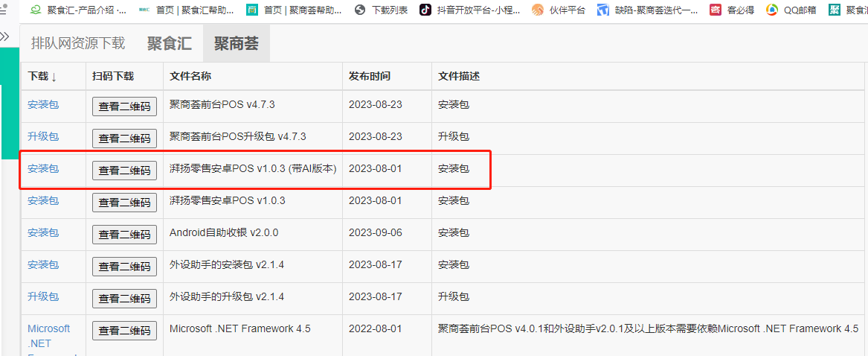Select file name 湃扬零售安卓POS v1.0.3 (带AI版本)
868x356 pixels.
click(x=253, y=168)
